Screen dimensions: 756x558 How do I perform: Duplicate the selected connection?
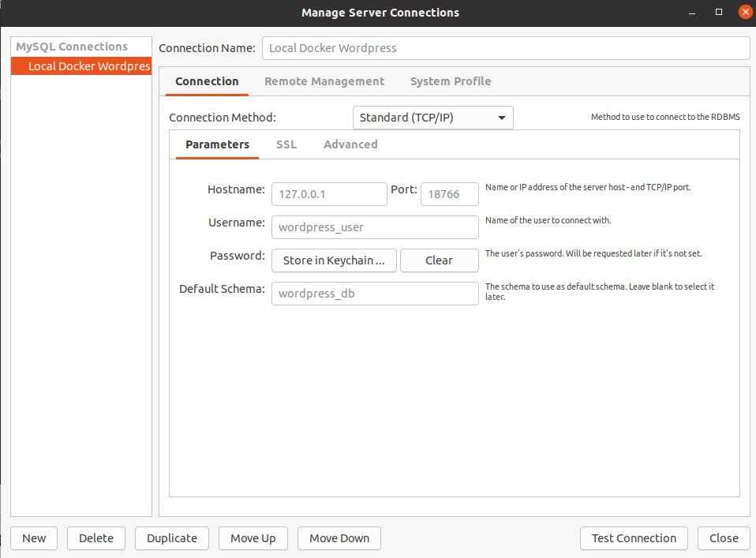pyautogui.click(x=172, y=538)
